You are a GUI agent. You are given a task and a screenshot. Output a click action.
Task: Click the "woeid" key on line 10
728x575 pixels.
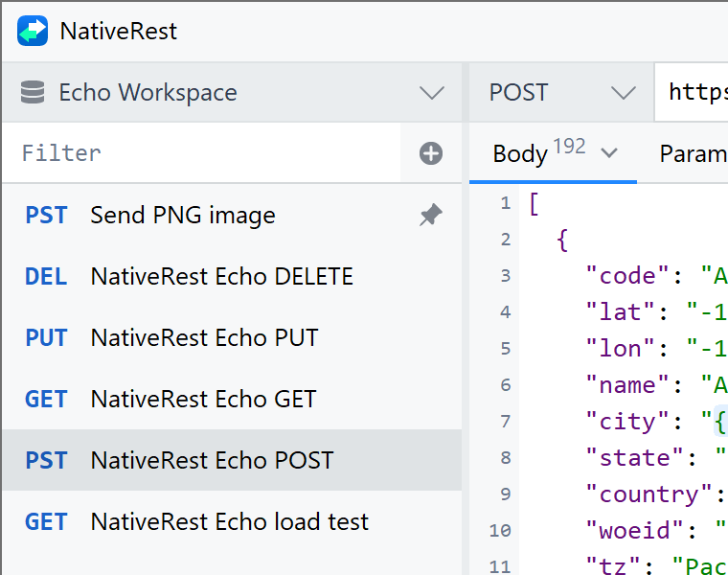634,530
